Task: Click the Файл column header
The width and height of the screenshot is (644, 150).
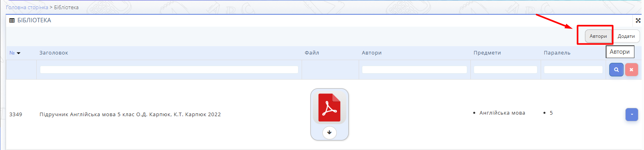Action: click(312, 53)
